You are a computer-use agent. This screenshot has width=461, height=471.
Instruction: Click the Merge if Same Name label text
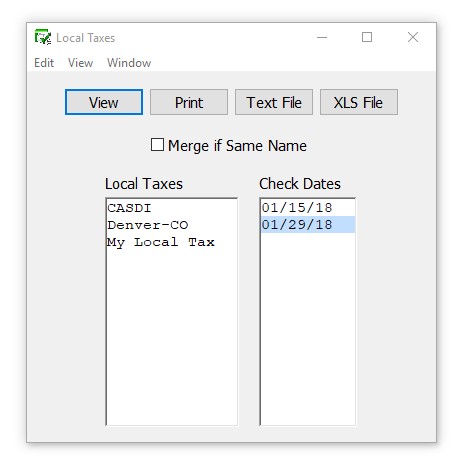pyautogui.click(x=237, y=146)
